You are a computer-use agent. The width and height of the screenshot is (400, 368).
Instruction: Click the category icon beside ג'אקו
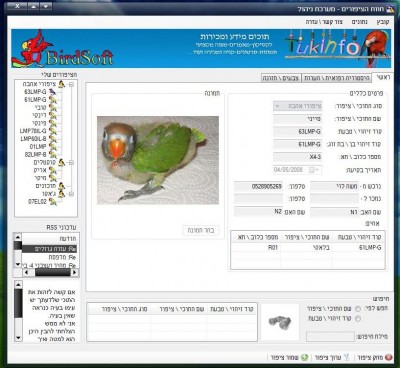coord(61,194)
